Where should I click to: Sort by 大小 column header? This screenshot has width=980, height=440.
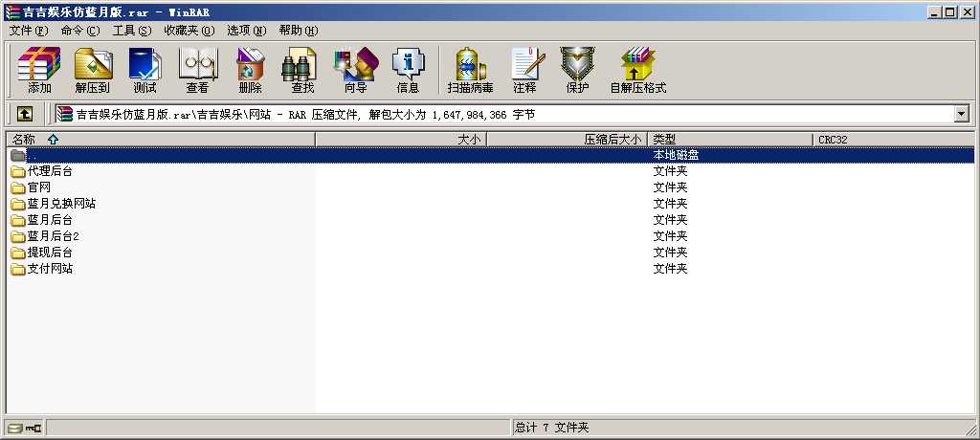pyautogui.click(x=401, y=140)
